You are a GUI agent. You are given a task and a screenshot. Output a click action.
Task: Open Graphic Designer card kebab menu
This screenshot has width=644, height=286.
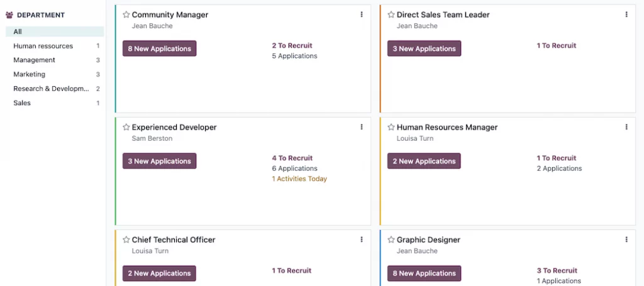(626, 239)
